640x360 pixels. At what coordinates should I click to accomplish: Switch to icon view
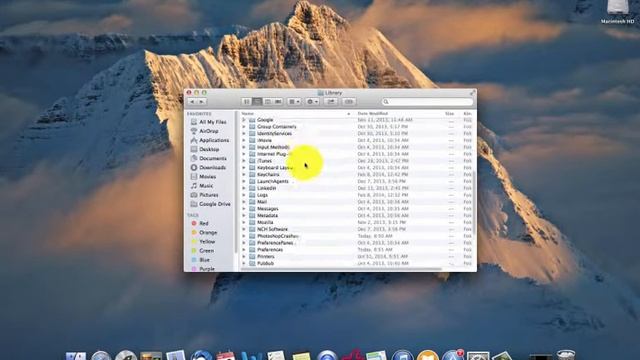tap(247, 102)
